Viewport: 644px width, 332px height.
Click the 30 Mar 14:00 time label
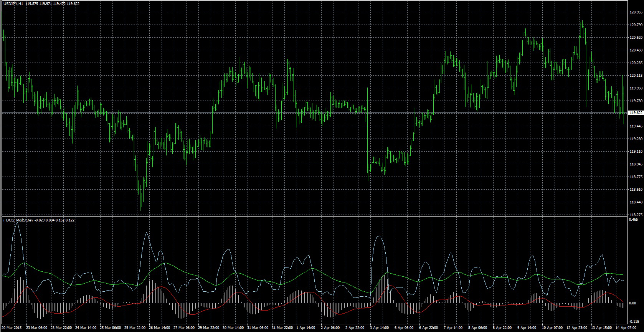pyautogui.click(x=234, y=328)
